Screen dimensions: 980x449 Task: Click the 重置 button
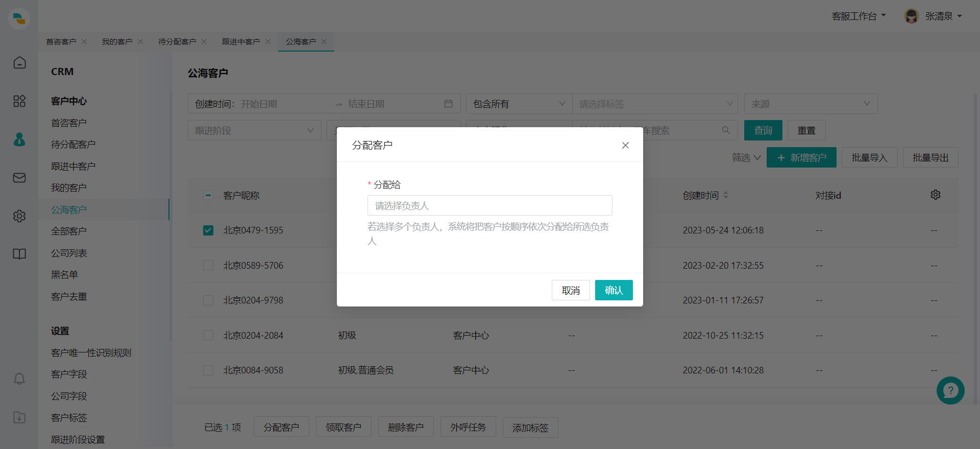(x=806, y=130)
